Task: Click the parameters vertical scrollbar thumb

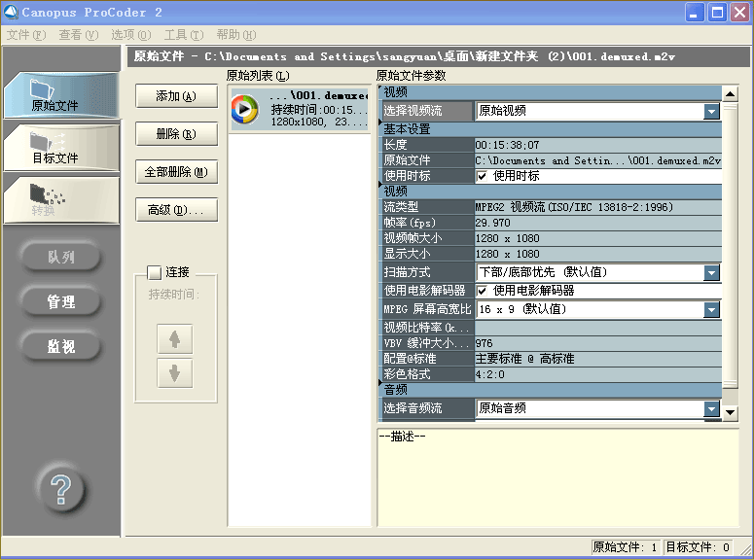Action: [730, 244]
